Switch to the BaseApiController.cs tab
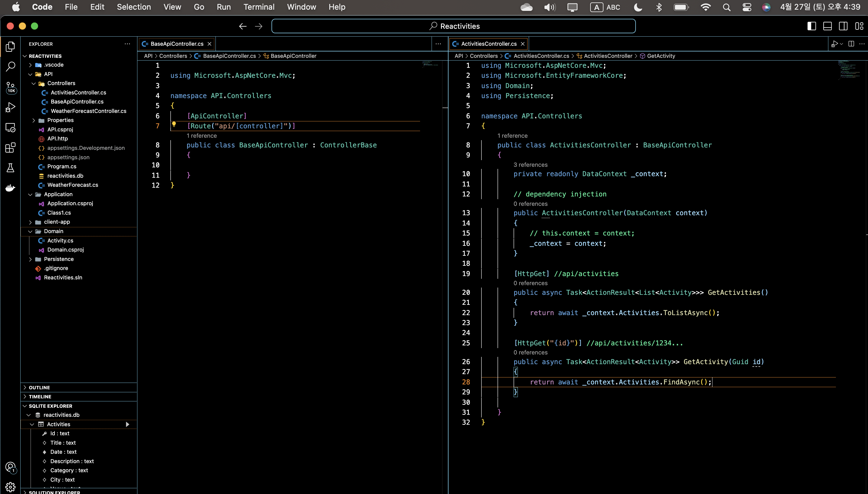The image size is (868, 494). [x=177, y=44]
